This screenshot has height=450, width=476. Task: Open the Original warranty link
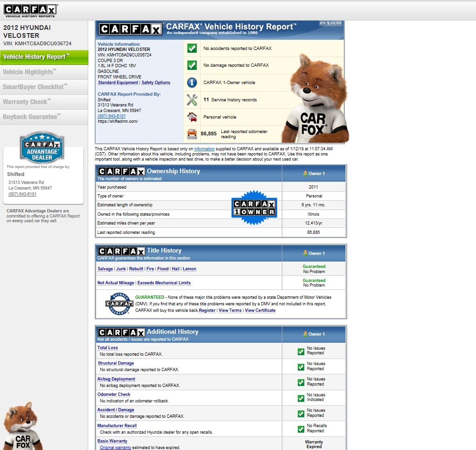(x=115, y=448)
